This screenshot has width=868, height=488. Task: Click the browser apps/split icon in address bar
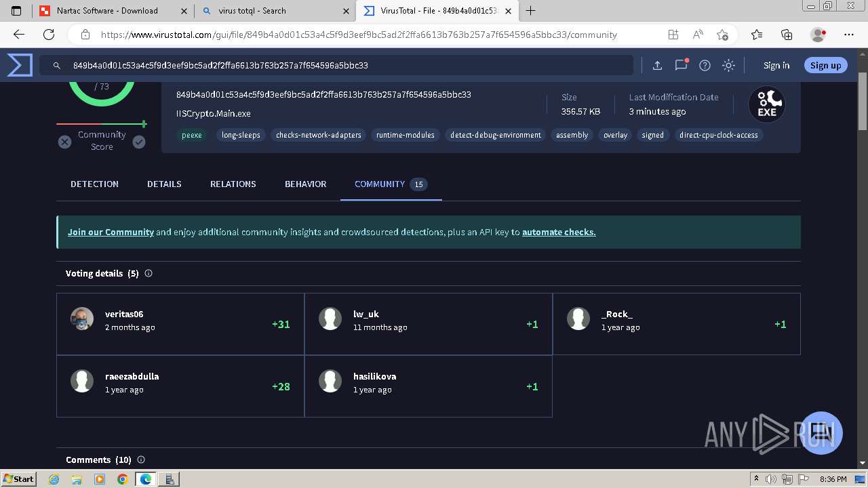[673, 35]
